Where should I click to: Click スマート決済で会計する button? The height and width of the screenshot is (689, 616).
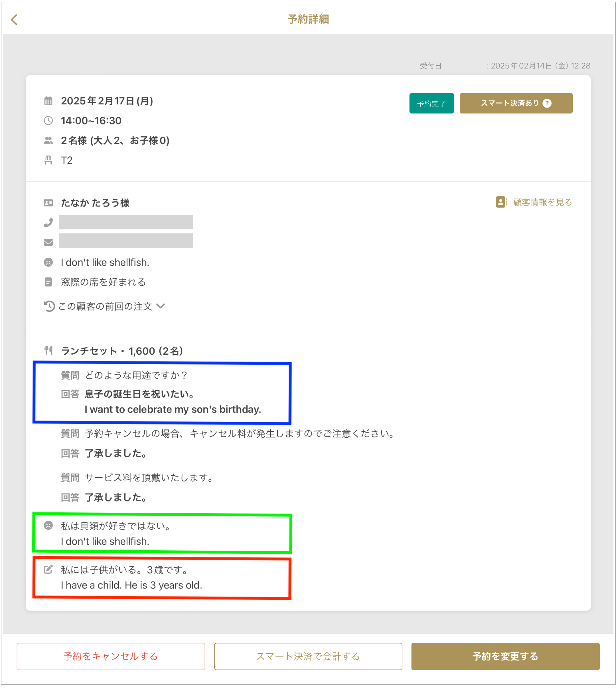[308, 656]
